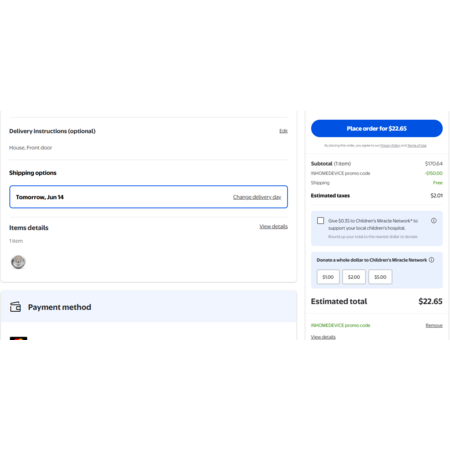The width and height of the screenshot is (450, 450).
Task: Open the Privacy Policy link
Action: 390,146
